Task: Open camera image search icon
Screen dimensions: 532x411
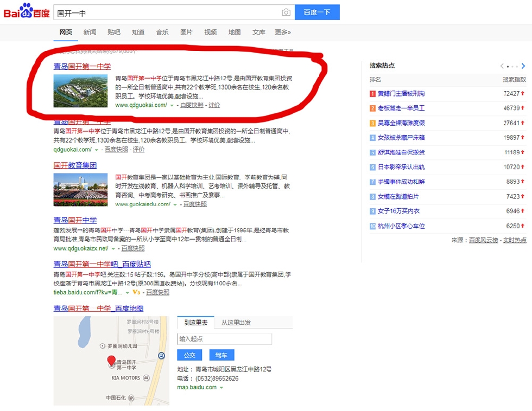Action: coord(286,12)
